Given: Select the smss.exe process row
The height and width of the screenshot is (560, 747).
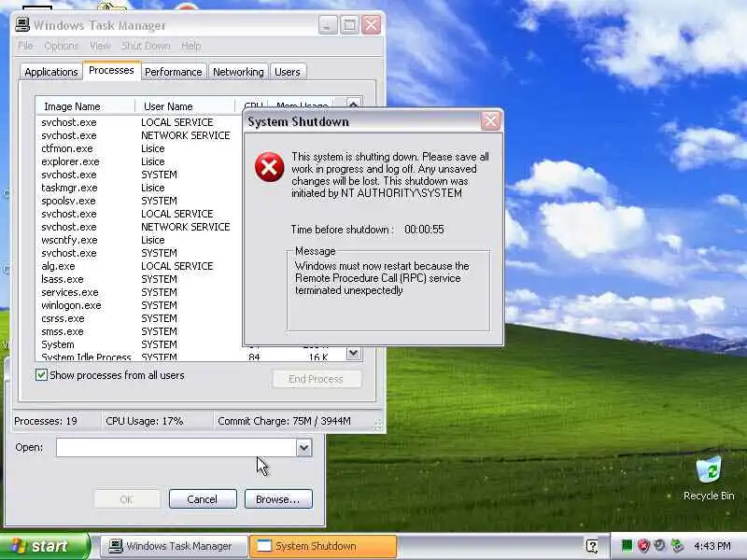Looking at the screenshot, I should [138, 331].
